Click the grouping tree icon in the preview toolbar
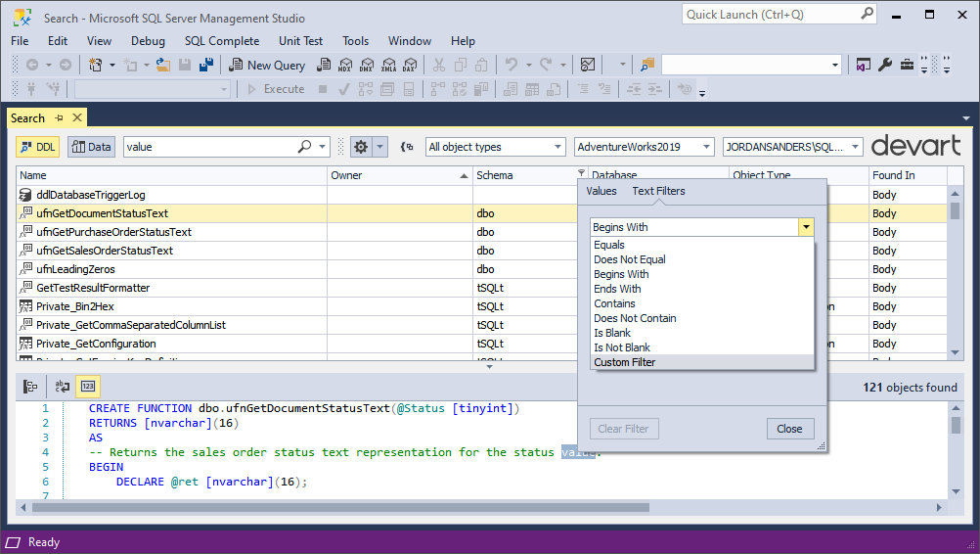The image size is (980, 554). pyautogui.click(x=30, y=387)
